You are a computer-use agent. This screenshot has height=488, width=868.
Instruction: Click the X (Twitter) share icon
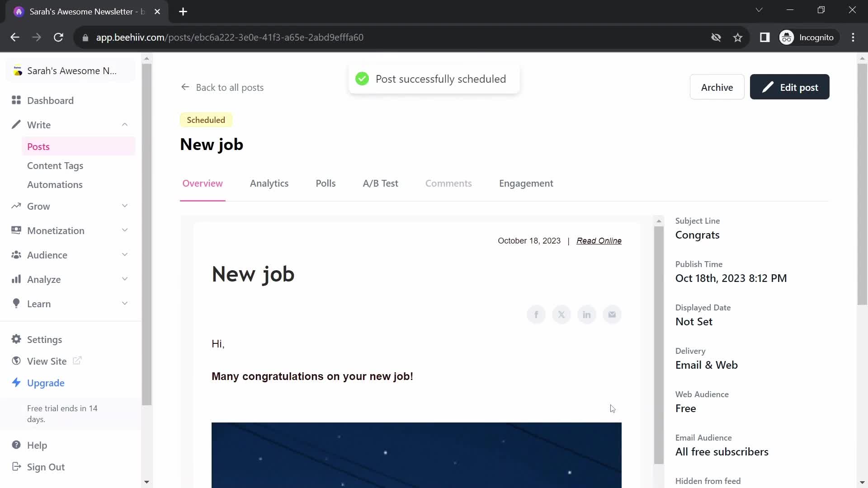point(561,314)
